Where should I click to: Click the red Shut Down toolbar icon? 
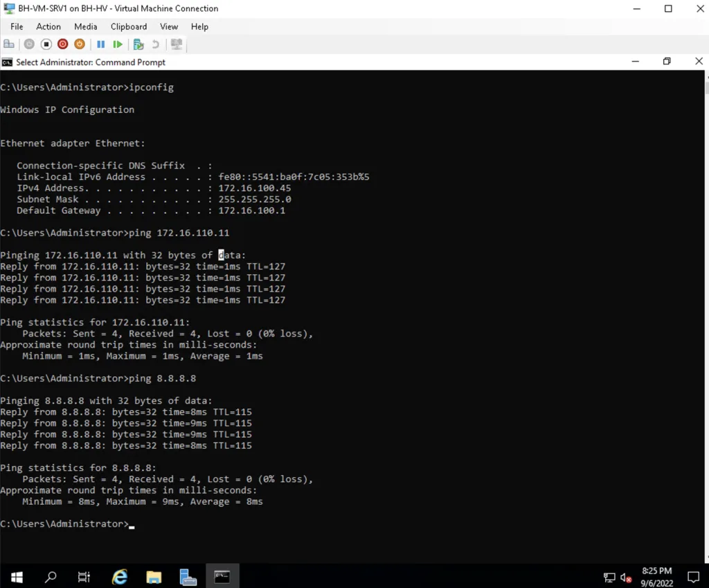click(63, 44)
